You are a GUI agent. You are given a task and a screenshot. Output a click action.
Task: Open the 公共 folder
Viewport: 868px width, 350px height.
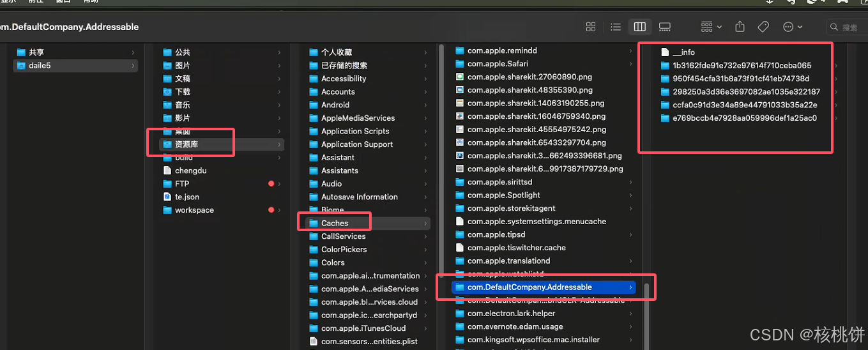point(222,52)
